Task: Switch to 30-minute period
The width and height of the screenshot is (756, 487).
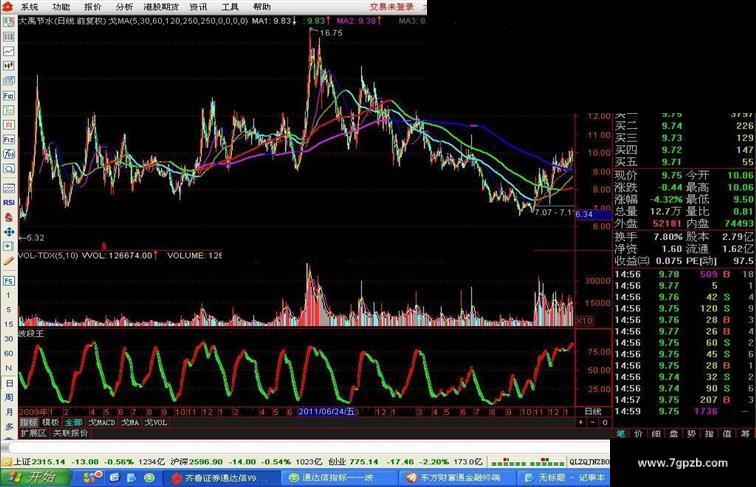Action: tap(9, 339)
